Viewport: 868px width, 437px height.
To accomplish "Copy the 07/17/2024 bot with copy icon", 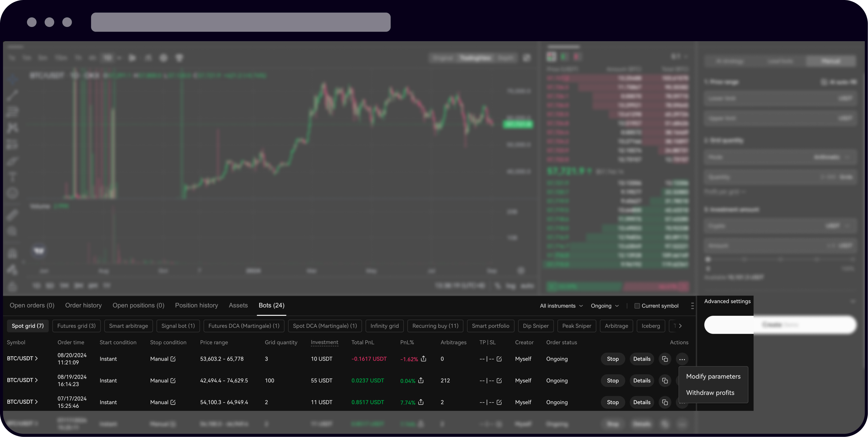I will click(x=665, y=402).
